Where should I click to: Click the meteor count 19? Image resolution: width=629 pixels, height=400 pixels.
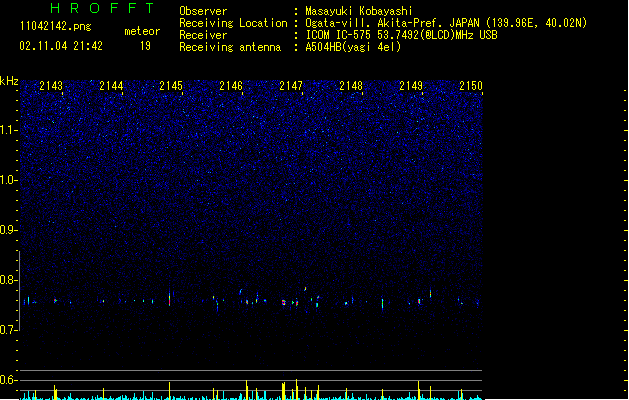click(145, 46)
